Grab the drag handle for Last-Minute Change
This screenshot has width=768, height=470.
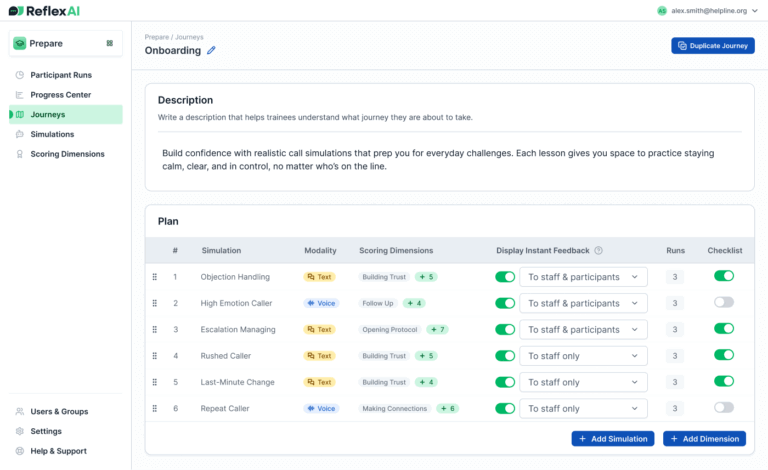pos(155,382)
